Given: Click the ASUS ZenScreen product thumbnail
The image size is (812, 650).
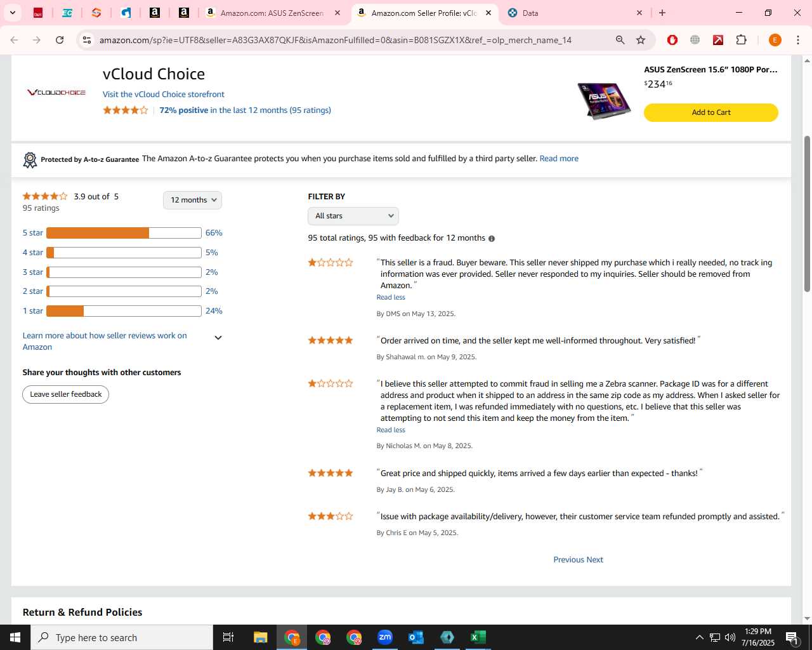Looking at the screenshot, I should click(604, 100).
